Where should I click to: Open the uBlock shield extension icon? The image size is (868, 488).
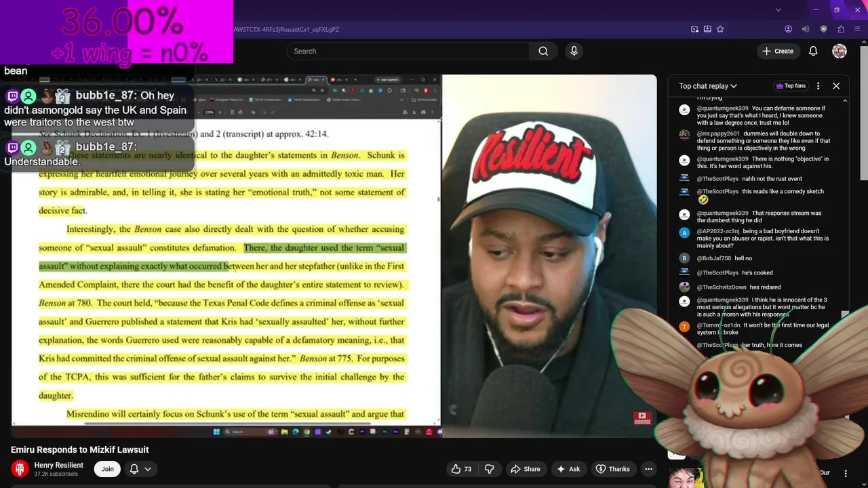[824, 29]
